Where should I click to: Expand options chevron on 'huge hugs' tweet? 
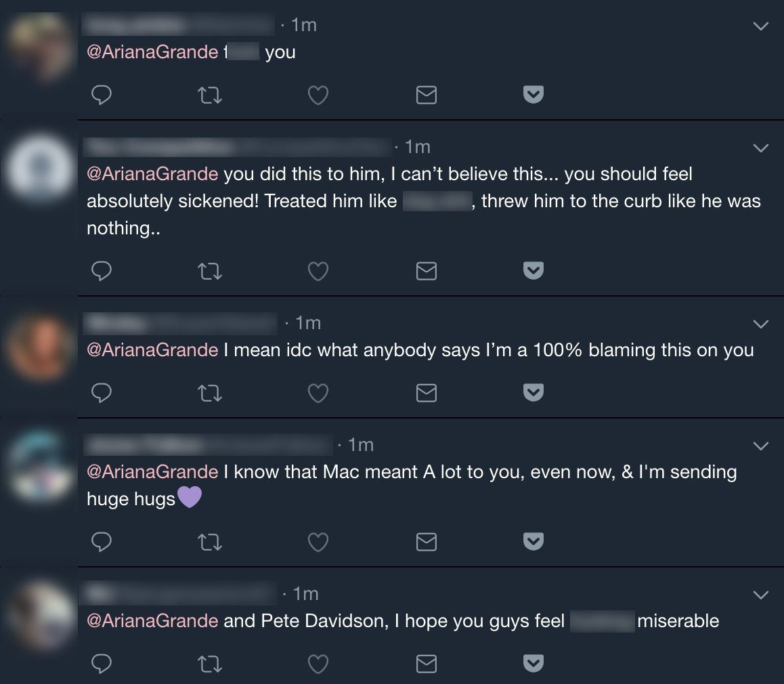tap(761, 446)
